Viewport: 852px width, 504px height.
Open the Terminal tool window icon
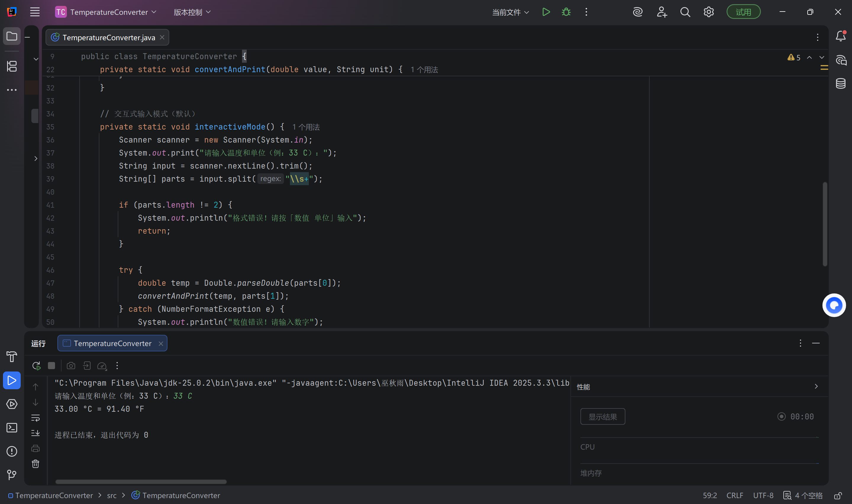click(12, 428)
